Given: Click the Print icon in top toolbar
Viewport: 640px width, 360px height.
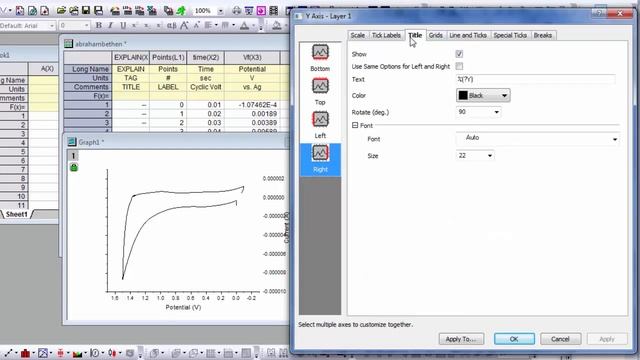Looking at the screenshot, I should tap(236, 11).
